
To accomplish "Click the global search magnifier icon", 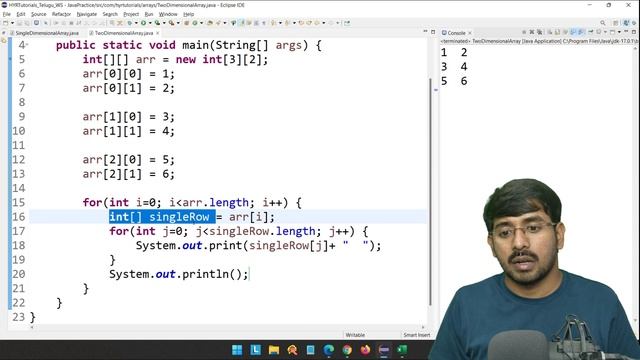I will (602, 23).
